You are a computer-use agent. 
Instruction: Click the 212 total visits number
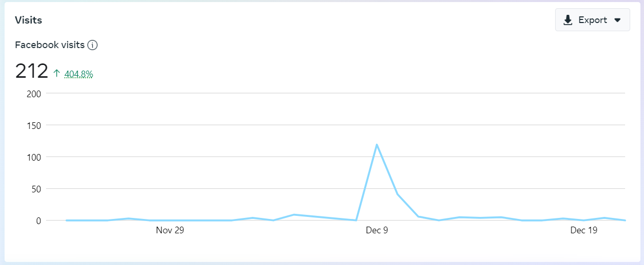[32, 71]
